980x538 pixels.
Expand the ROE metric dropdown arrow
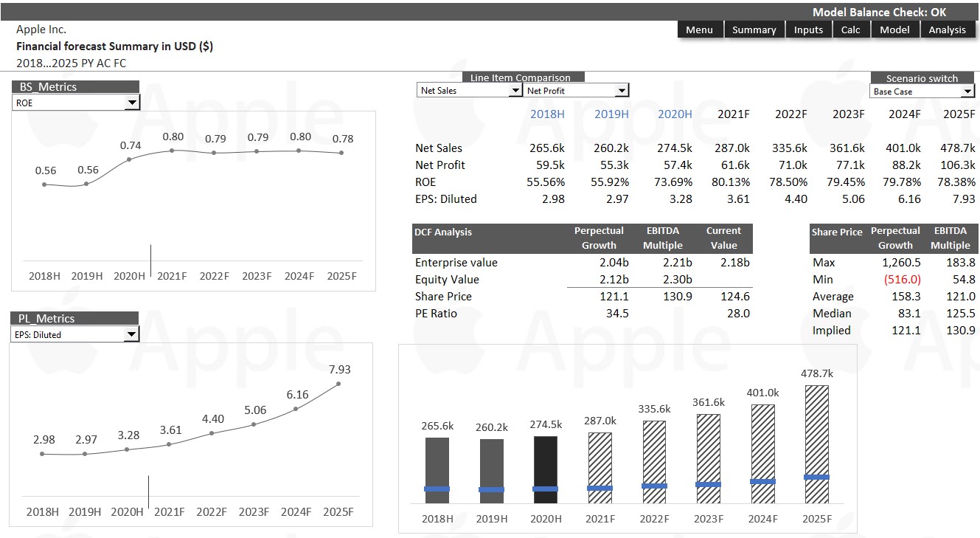(132, 103)
